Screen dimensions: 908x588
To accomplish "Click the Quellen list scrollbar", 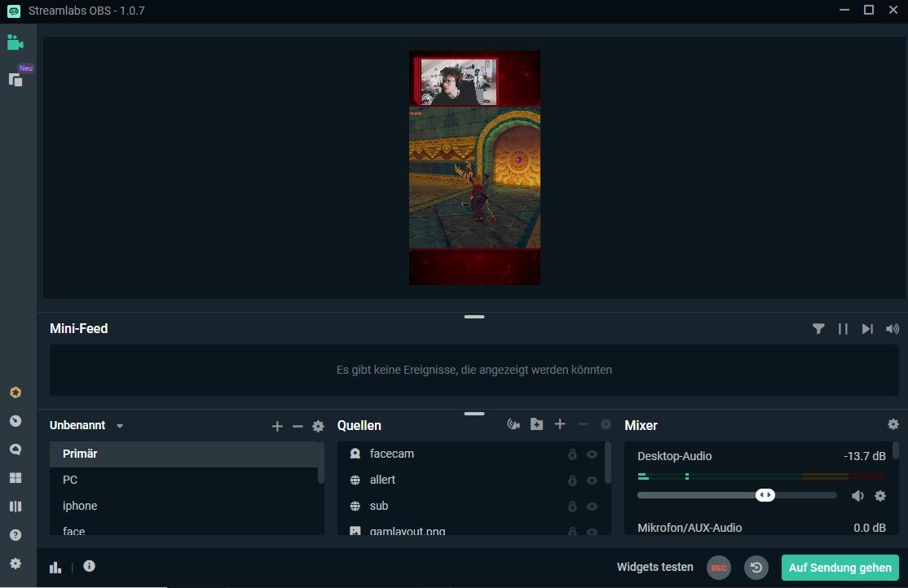I will (607, 463).
